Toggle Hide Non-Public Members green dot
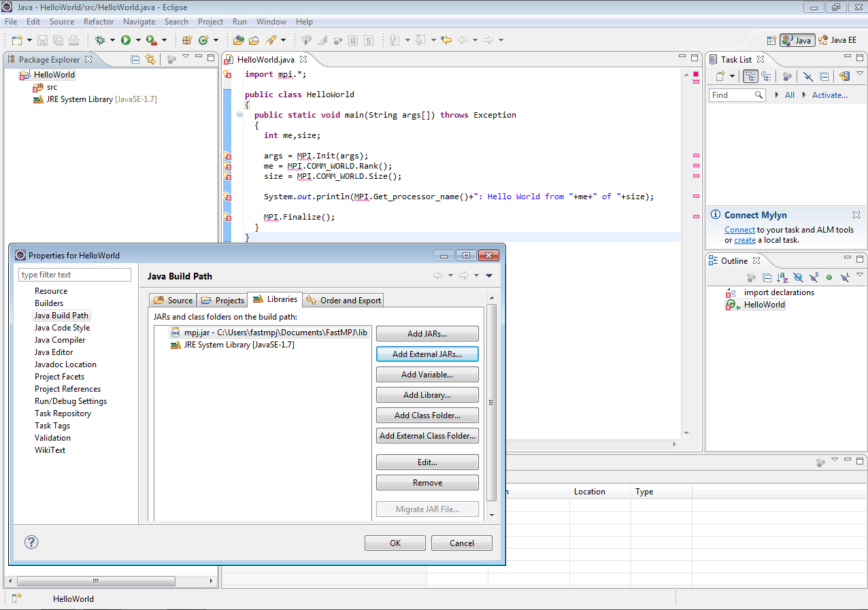This screenshot has height=610, width=868. 829,277
